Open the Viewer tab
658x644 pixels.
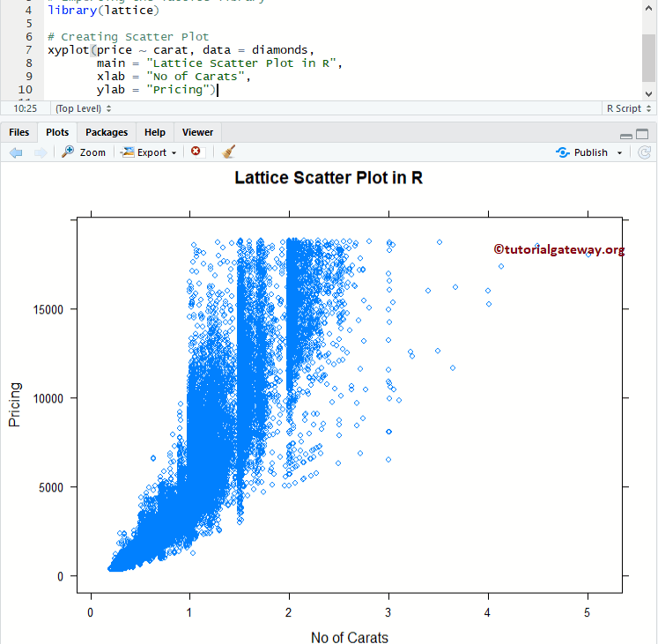pyautogui.click(x=197, y=132)
